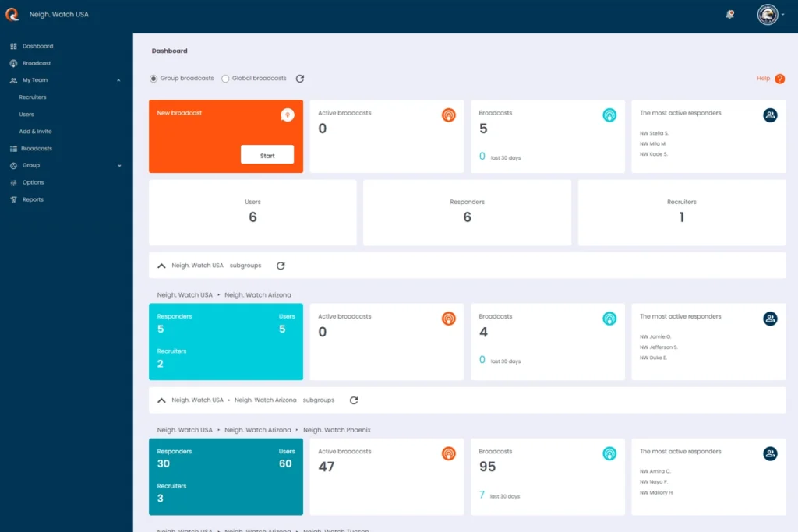Expand the Group menu in sidebar
This screenshot has height=532, width=798.
point(120,165)
